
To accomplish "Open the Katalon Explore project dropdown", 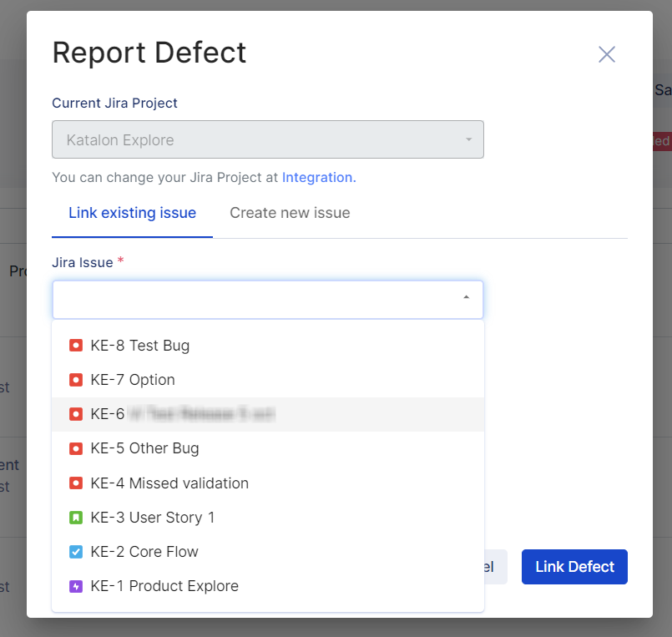I will pyautogui.click(x=267, y=139).
